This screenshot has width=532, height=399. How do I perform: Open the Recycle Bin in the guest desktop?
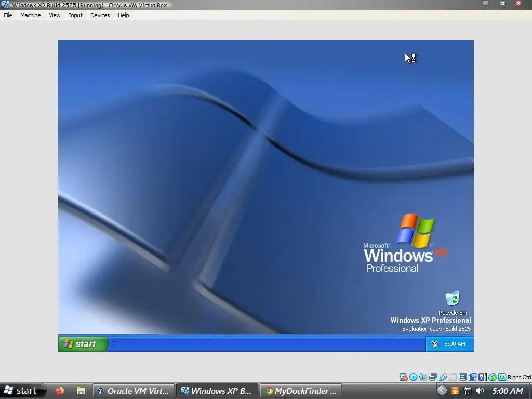pyautogui.click(x=453, y=303)
